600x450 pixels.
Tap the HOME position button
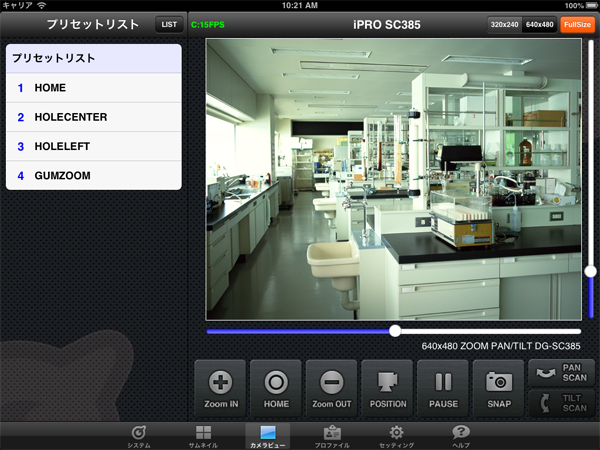[275, 387]
